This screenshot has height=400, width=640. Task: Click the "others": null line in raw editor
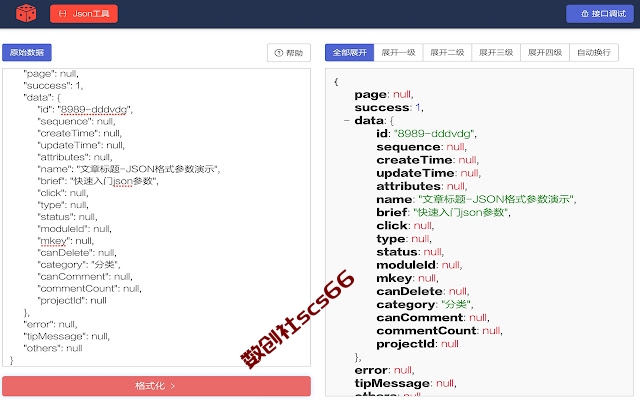pos(53,349)
